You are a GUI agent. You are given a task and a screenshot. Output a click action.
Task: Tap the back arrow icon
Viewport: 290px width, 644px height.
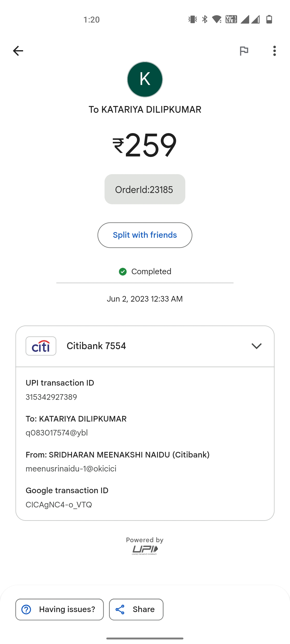pos(18,51)
